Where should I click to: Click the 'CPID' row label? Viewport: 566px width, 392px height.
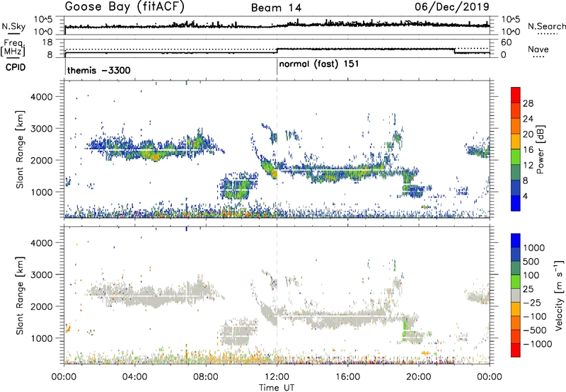tap(16, 67)
